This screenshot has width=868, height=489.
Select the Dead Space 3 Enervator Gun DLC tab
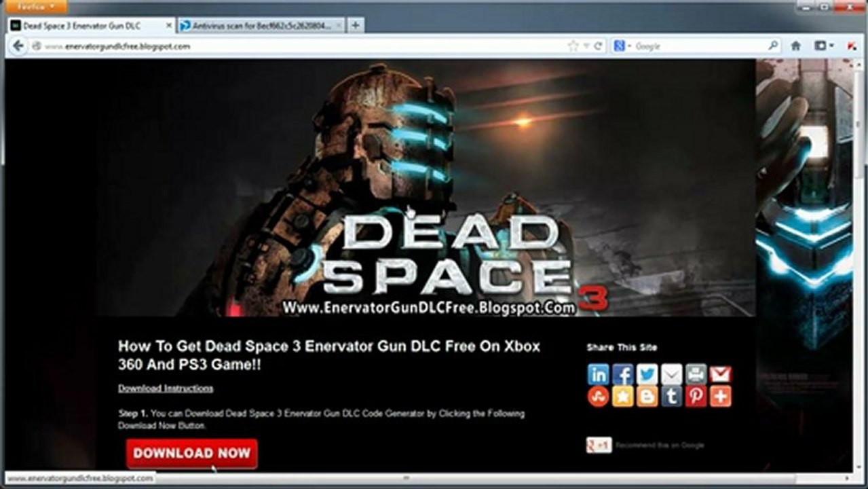[92, 26]
